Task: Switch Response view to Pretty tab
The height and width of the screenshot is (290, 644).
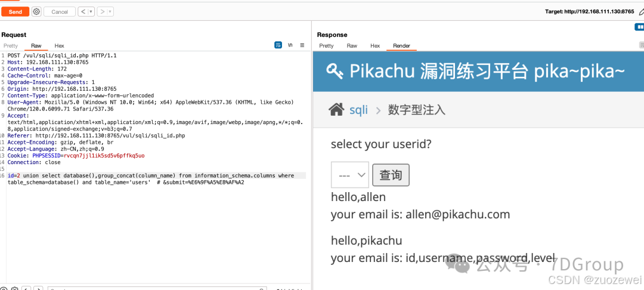Action: pyautogui.click(x=326, y=45)
